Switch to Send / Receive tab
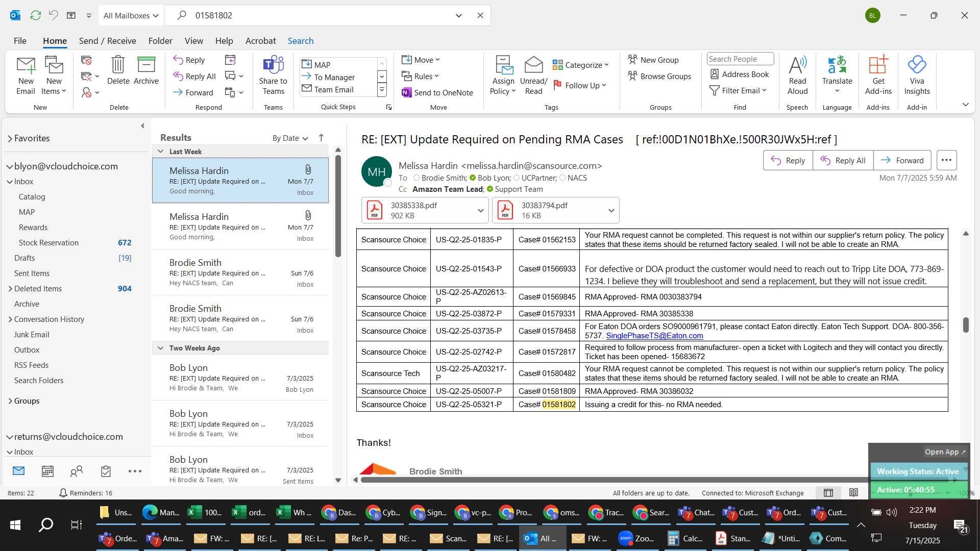The width and height of the screenshot is (980, 551). [107, 41]
